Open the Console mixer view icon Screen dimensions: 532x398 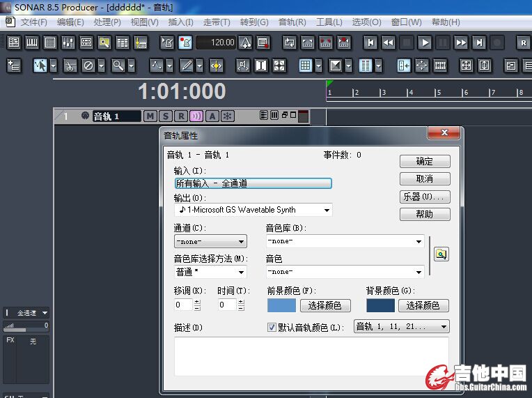(x=68, y=43)
